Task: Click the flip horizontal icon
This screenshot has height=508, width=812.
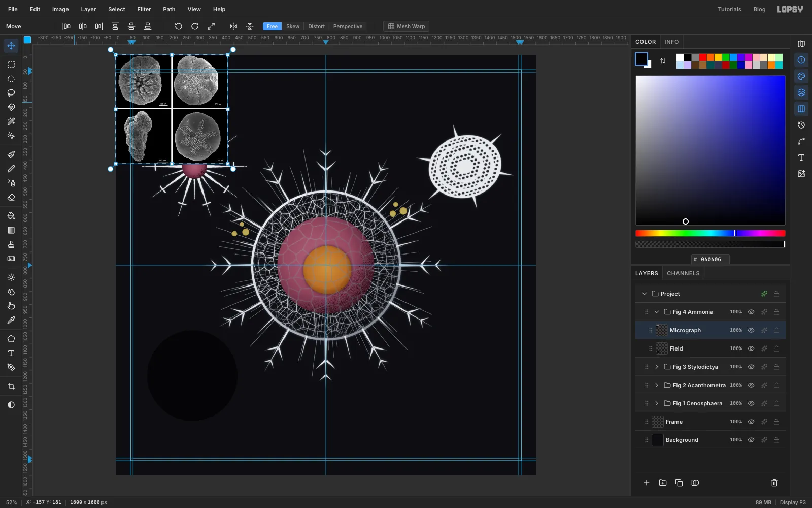Action: pos(233,26)
